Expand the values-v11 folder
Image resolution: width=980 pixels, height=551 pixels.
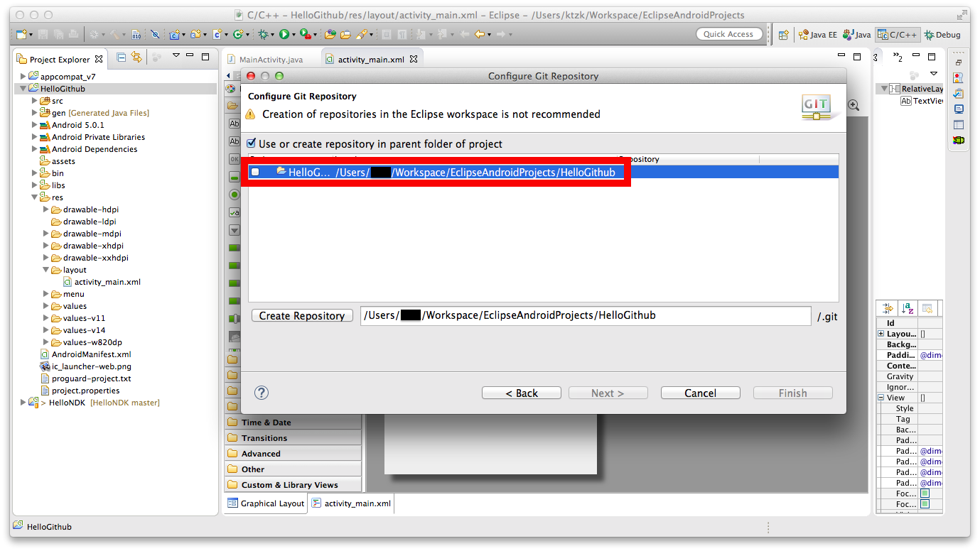[x=45, y=318]
